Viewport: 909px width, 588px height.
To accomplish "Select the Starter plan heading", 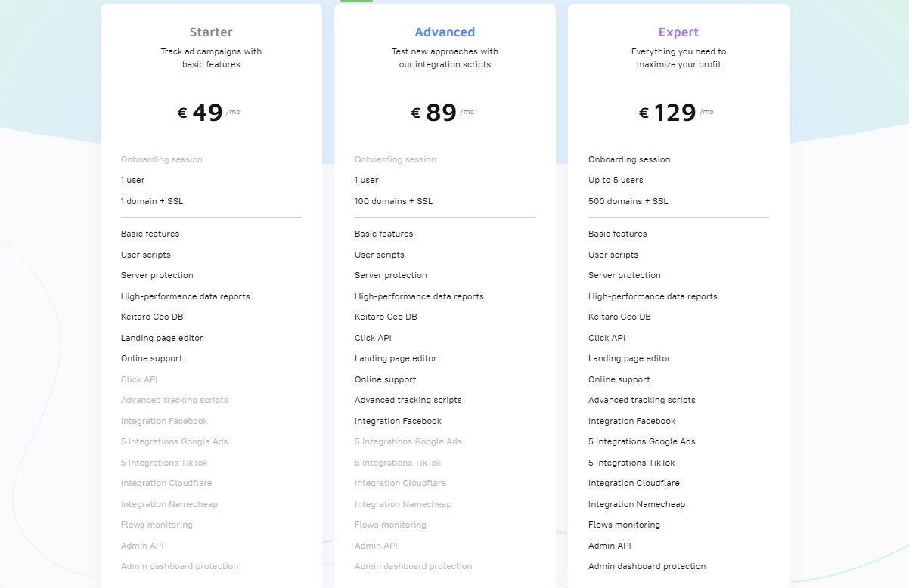I will coord(211,32).
